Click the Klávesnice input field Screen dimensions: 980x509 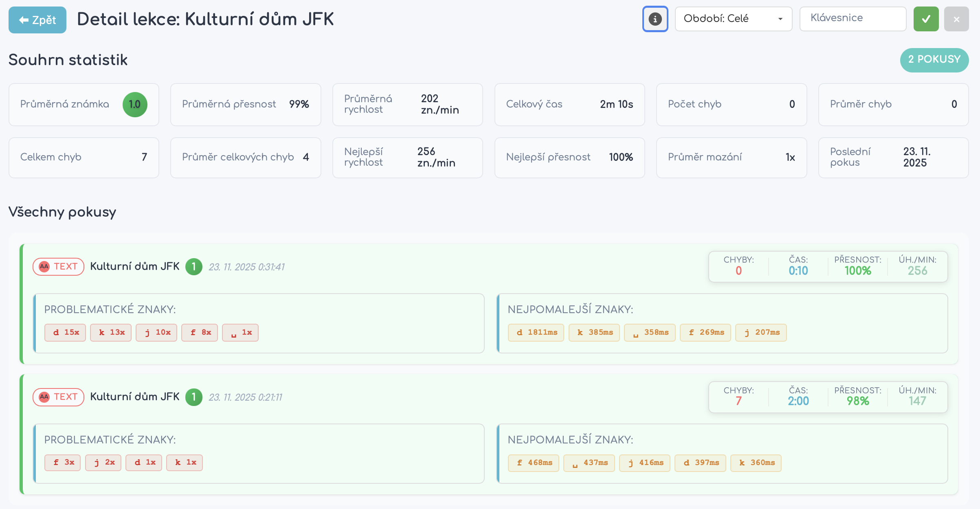point(853,19)
